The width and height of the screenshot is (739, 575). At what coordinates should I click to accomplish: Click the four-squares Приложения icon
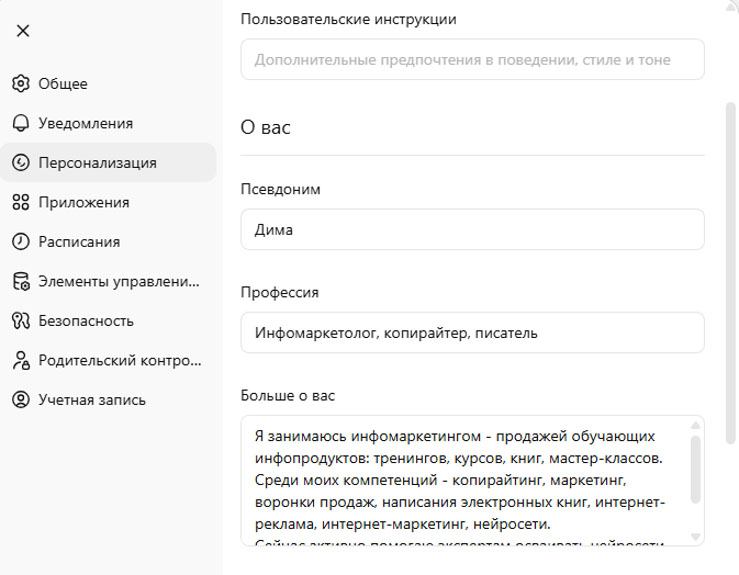click(21, 203)
